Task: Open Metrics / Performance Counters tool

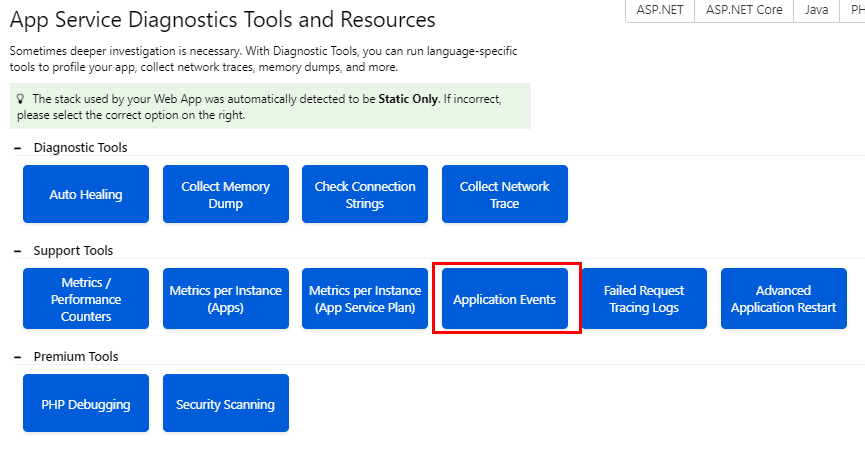Action: [86, 299]
